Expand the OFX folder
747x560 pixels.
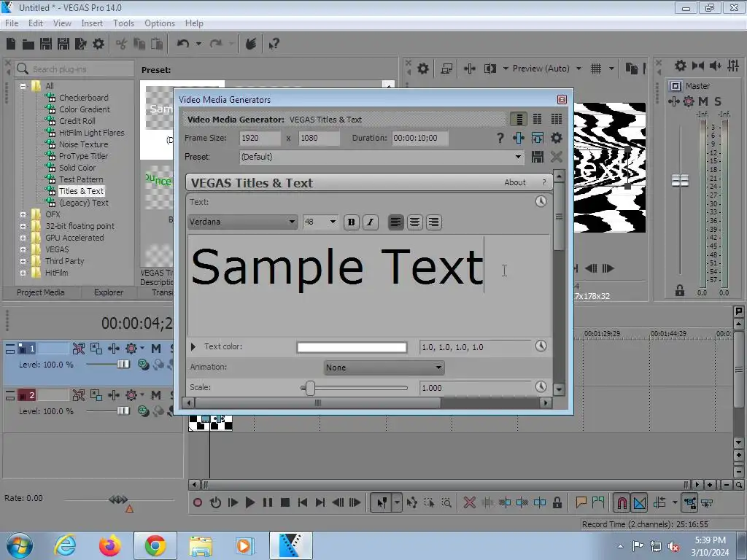[23, 215]
